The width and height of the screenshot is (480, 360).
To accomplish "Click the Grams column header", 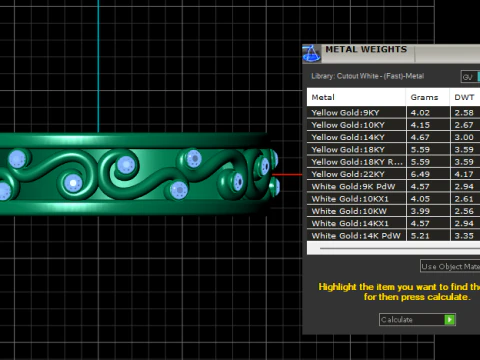I will [428, 97].
